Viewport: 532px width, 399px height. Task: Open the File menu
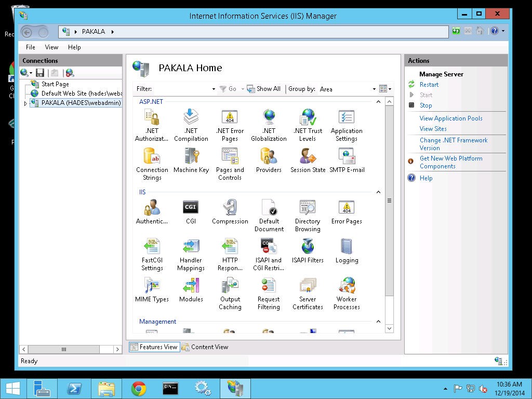31,47
